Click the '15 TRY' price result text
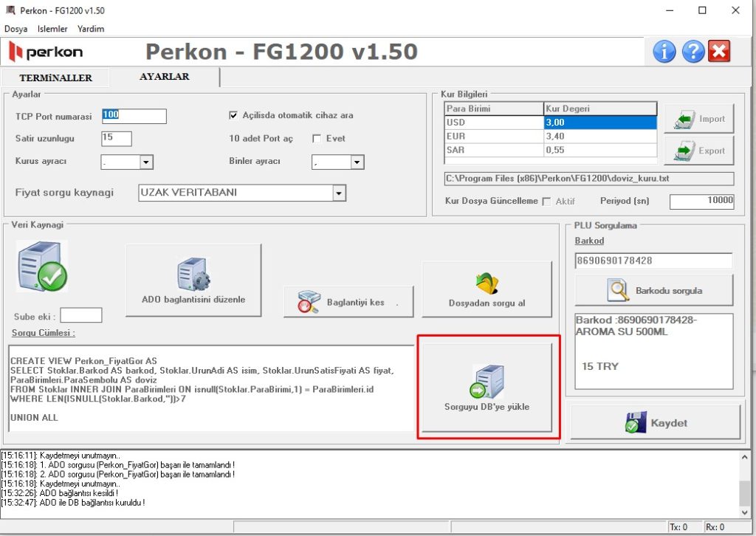 coord(599,366)
